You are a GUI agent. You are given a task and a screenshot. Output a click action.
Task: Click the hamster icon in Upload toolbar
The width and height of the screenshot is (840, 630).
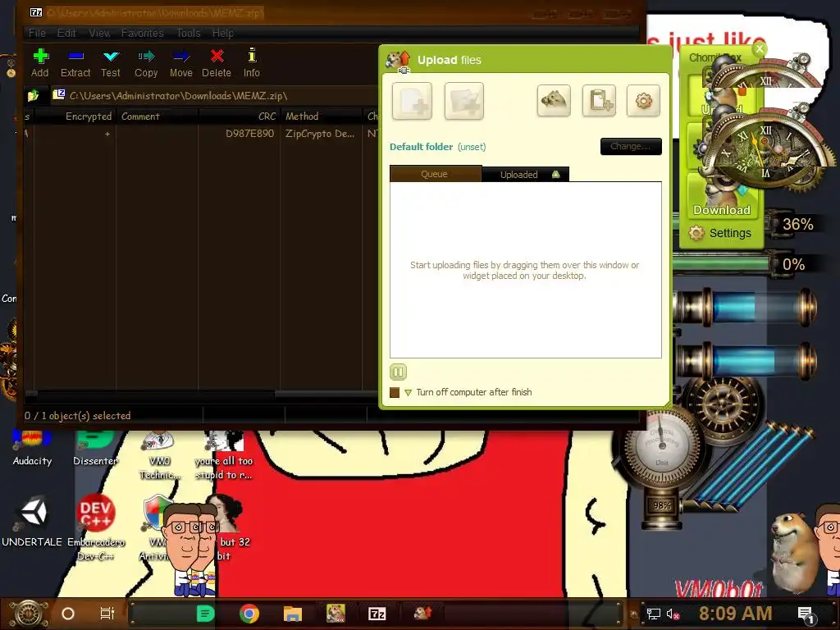pos(554,100)
